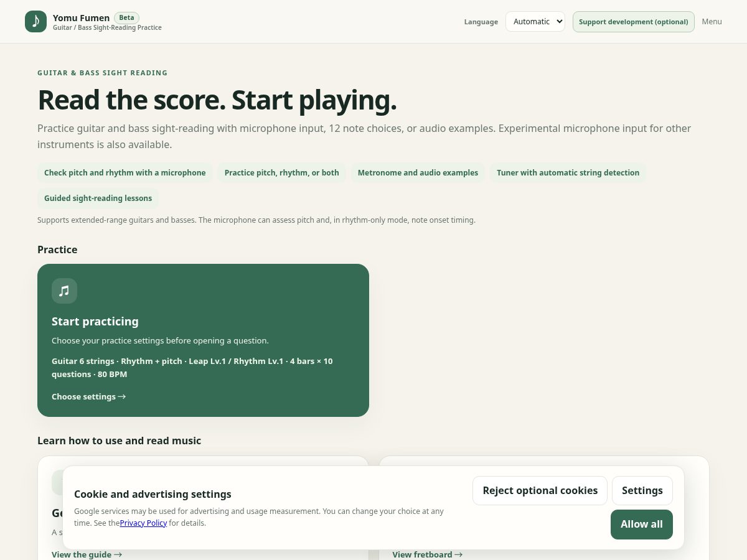
Task: Click 'Guitar / Bass Sight-Reading Practice' subtitle
Action: point(107,28)
